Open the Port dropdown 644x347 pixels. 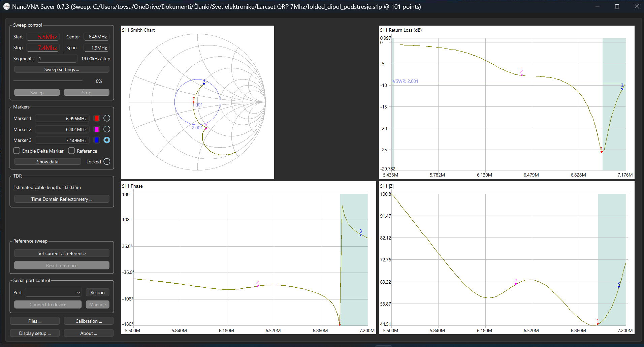click(54, 292)
